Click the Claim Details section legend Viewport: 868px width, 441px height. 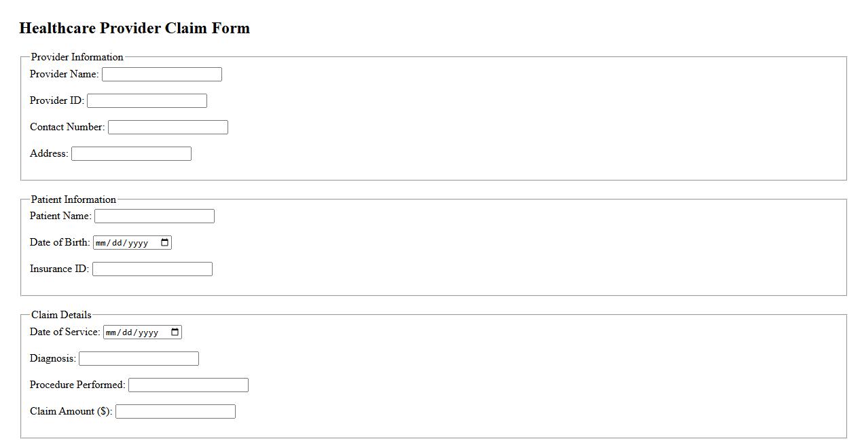[61, 315]
